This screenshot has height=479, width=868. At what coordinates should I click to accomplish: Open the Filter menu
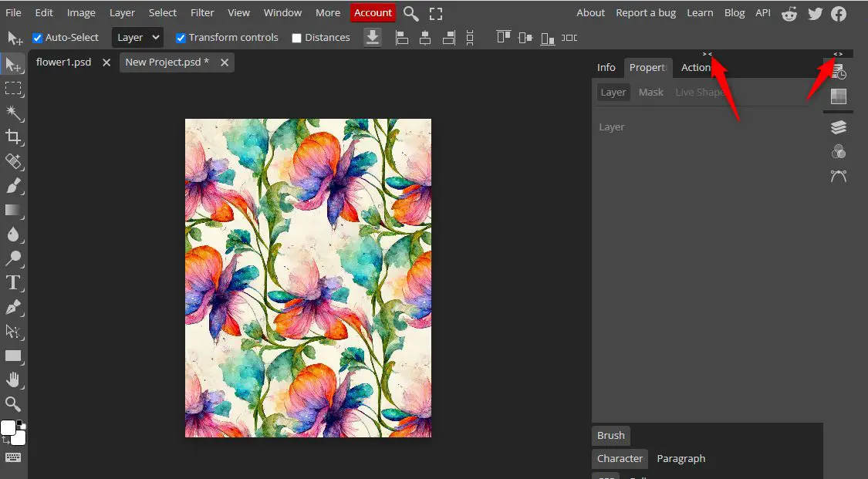tap(202, 12)
